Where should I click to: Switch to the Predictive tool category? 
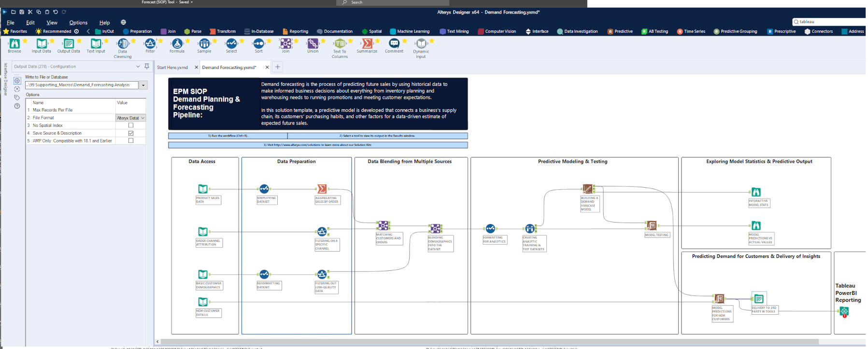coord(620,31)
